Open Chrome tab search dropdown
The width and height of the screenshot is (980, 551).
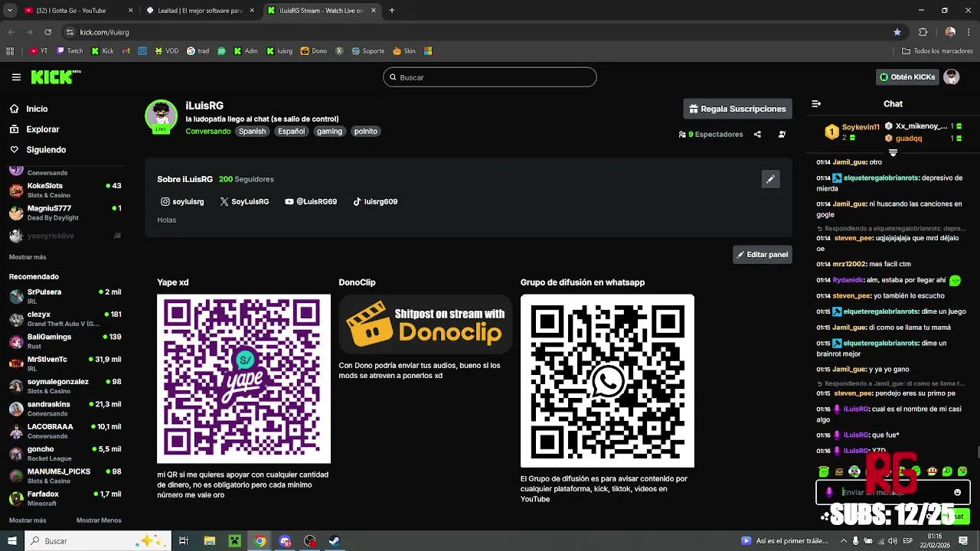pos(10,11)
